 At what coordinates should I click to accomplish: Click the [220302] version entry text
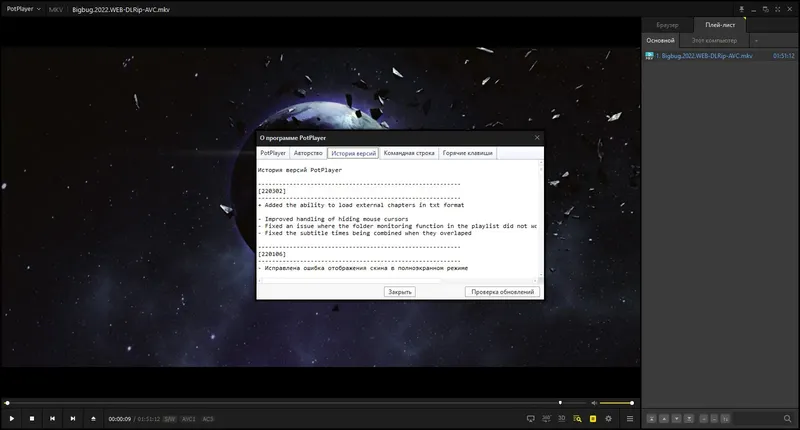(x=272, y=191)
